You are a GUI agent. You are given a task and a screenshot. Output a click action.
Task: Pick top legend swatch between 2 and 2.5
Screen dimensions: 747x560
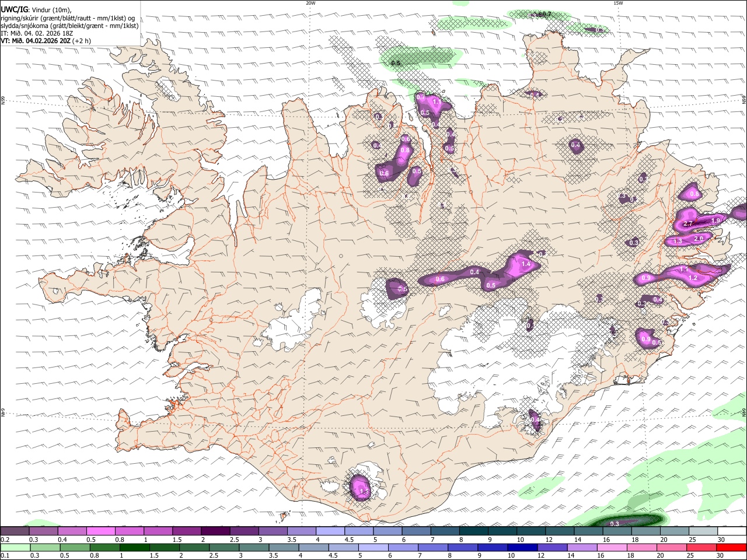[x=215, y=531]
